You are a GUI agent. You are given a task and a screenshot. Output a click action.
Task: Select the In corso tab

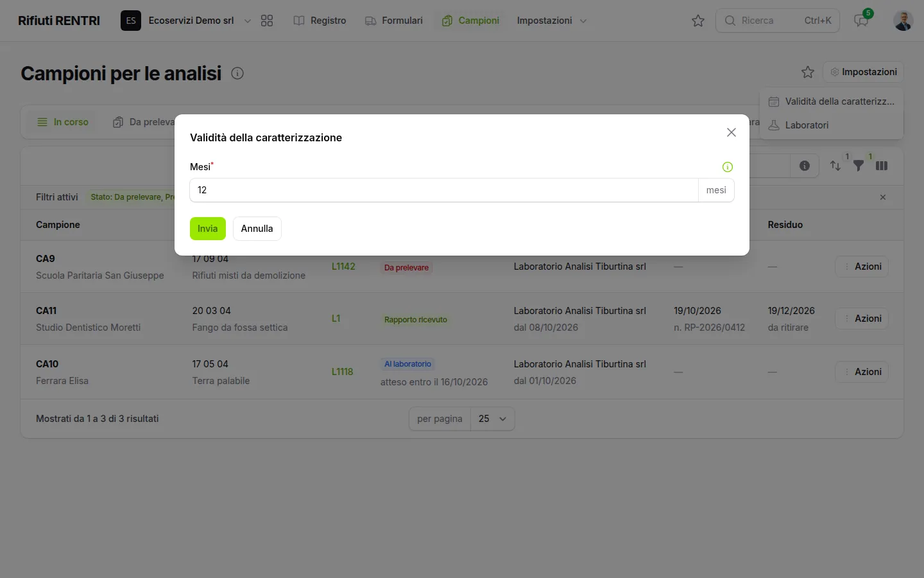[63, 122]
